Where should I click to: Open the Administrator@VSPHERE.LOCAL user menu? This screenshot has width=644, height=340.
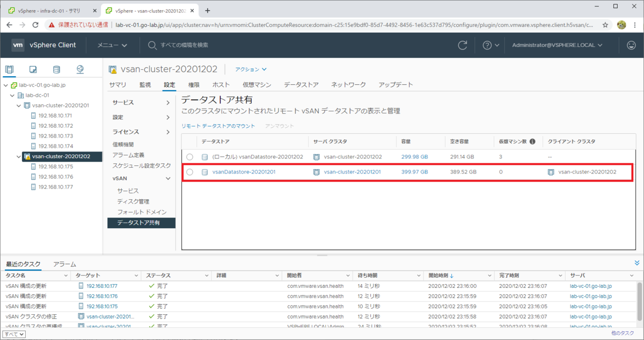tap(557, 45)
